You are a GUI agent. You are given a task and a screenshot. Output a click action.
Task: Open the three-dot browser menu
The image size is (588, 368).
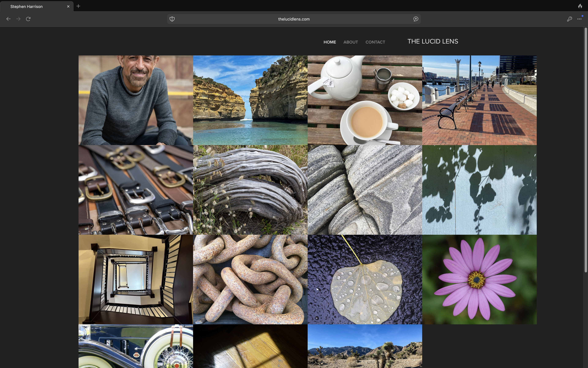[x=579, y=19]
